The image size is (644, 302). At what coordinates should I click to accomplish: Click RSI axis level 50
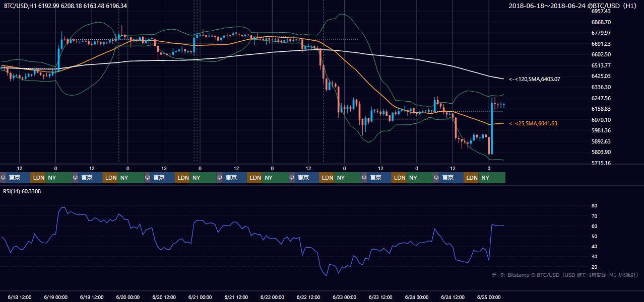click(x=594, y=236)
